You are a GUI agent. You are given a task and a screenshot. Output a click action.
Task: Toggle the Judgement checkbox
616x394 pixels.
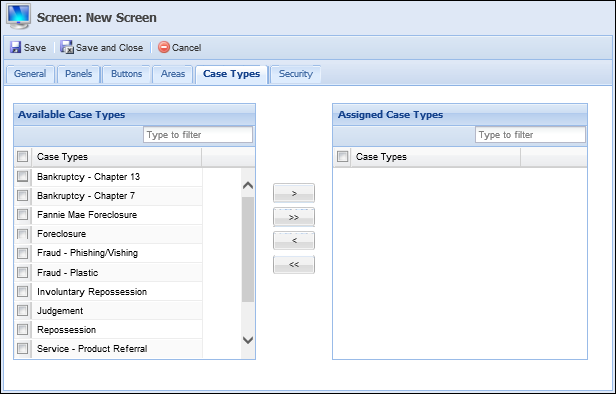click(23, 310)
